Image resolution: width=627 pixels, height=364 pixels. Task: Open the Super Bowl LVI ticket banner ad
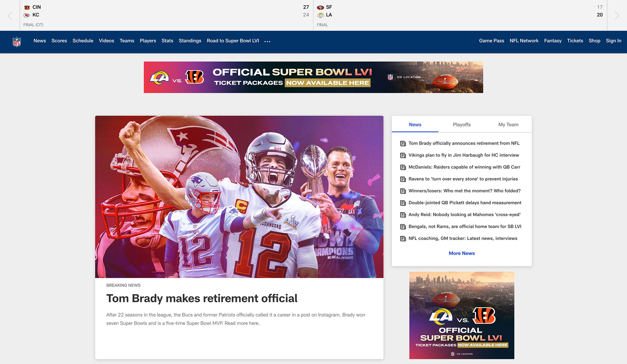tap(313, 77)
